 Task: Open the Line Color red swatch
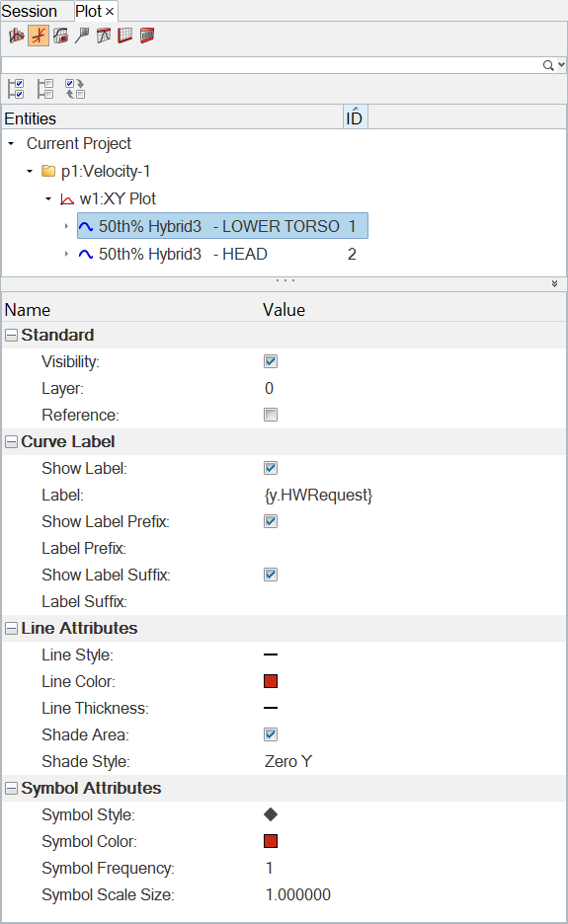click(x=271, y=681)
